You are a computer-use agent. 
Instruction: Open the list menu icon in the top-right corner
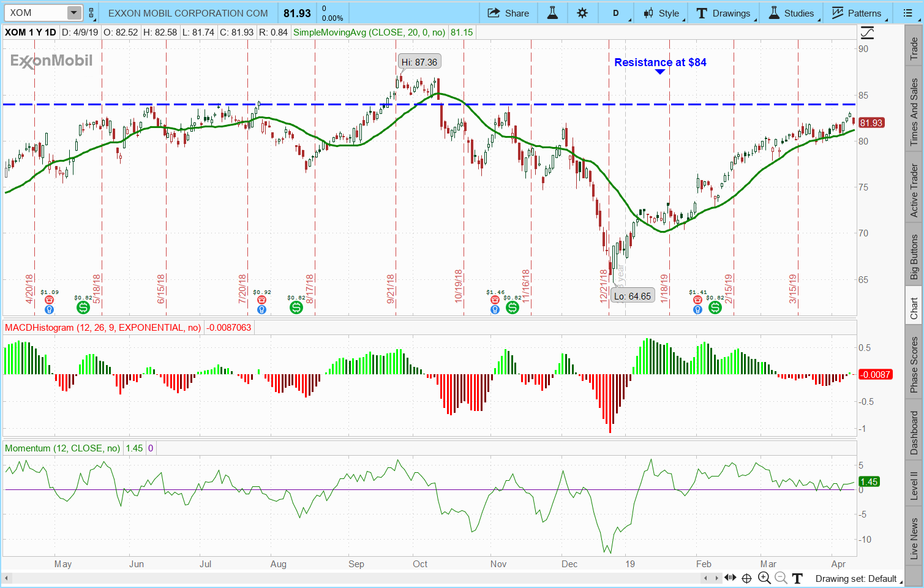(x=907, y=13)
